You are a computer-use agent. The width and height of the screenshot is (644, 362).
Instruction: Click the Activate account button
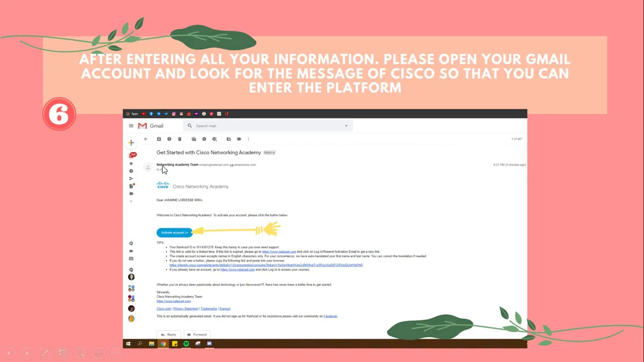(175, 232)
